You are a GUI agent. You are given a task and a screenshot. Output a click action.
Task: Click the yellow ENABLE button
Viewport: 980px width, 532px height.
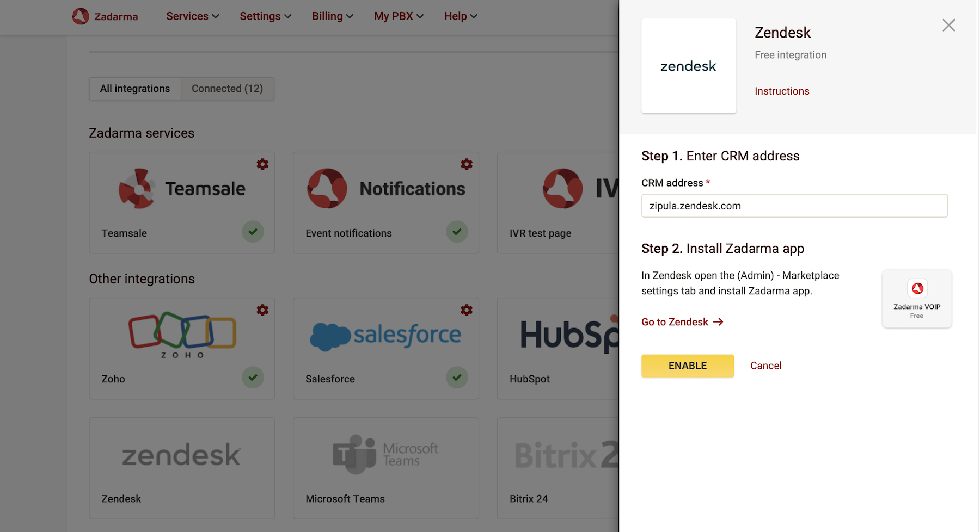click(688, 366)
